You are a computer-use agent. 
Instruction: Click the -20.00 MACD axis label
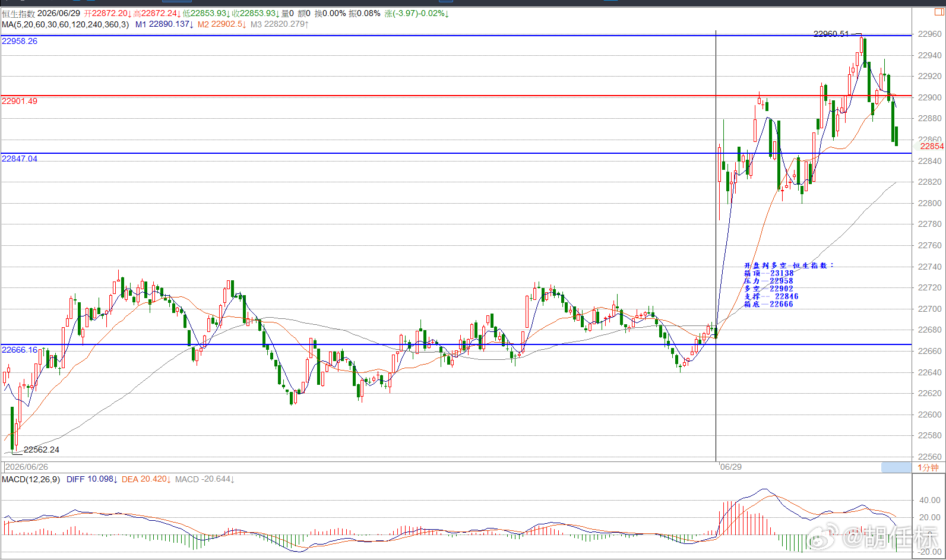coord(929,552)
